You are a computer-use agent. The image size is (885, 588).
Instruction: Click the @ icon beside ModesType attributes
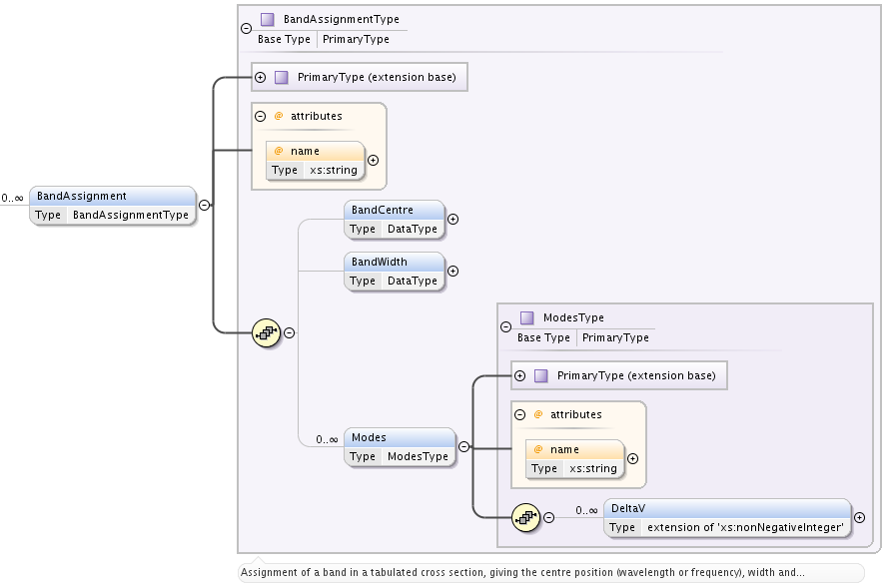coord(537,414)
